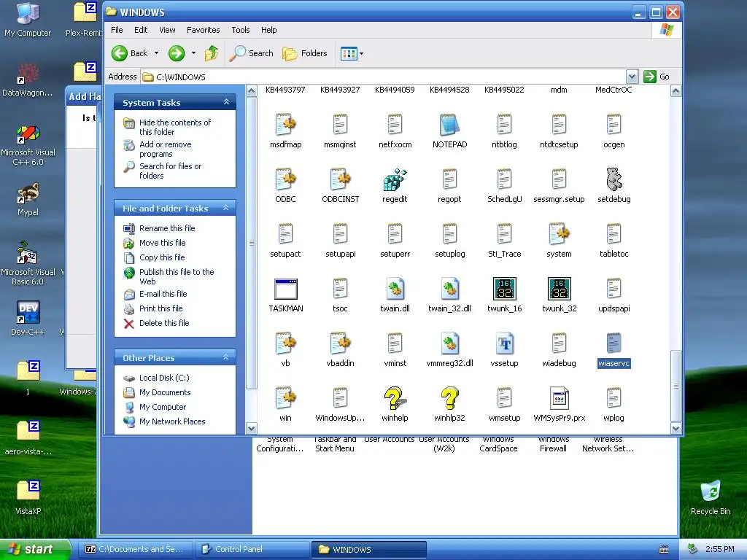747x560 pixels.
Task: Switch to Control Panel taskbar button
Action: (x=252, y=549)
